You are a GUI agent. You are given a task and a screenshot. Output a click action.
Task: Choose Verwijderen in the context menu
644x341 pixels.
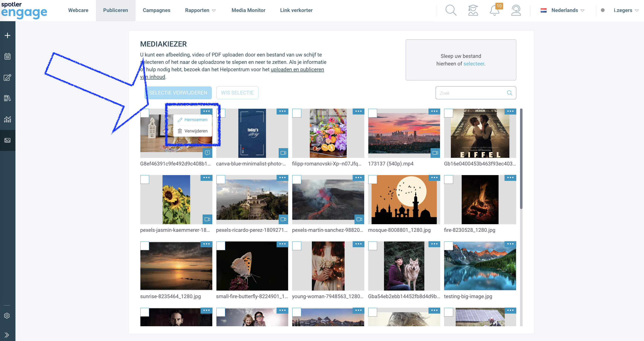[192, 131]
